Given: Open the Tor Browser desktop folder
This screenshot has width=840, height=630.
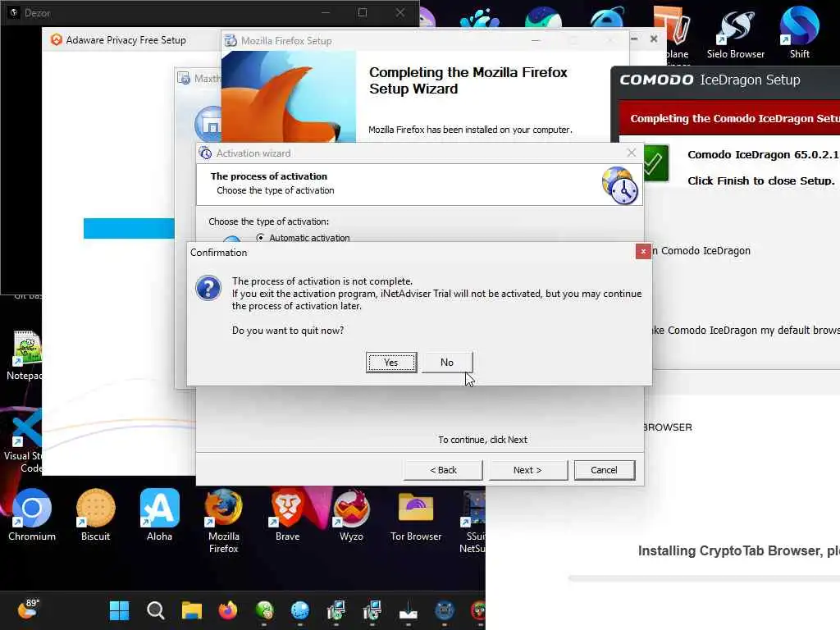Looking at the screenshot, I should [416, 514].
